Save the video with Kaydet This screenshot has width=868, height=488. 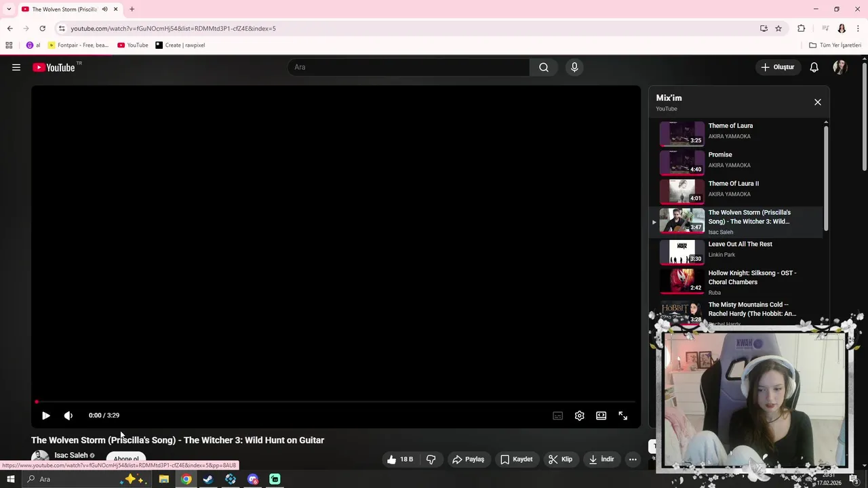click(x=516, y=460)
